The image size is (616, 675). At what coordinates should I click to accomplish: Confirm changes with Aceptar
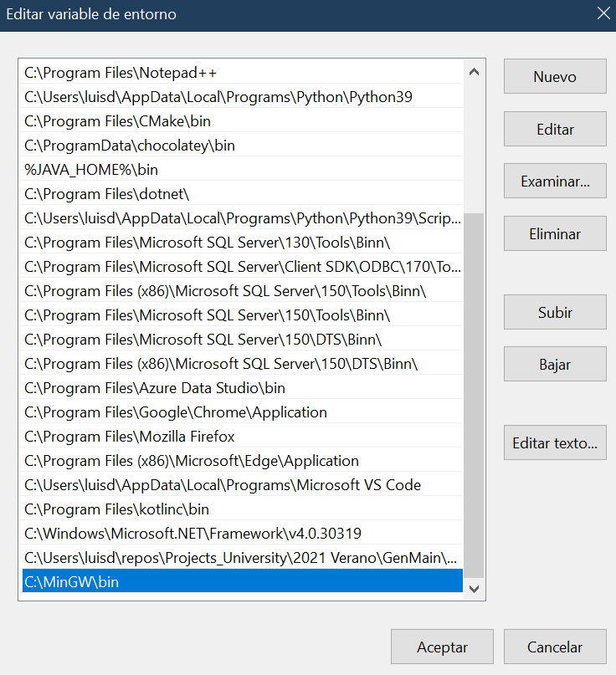[x=442, y=647]
